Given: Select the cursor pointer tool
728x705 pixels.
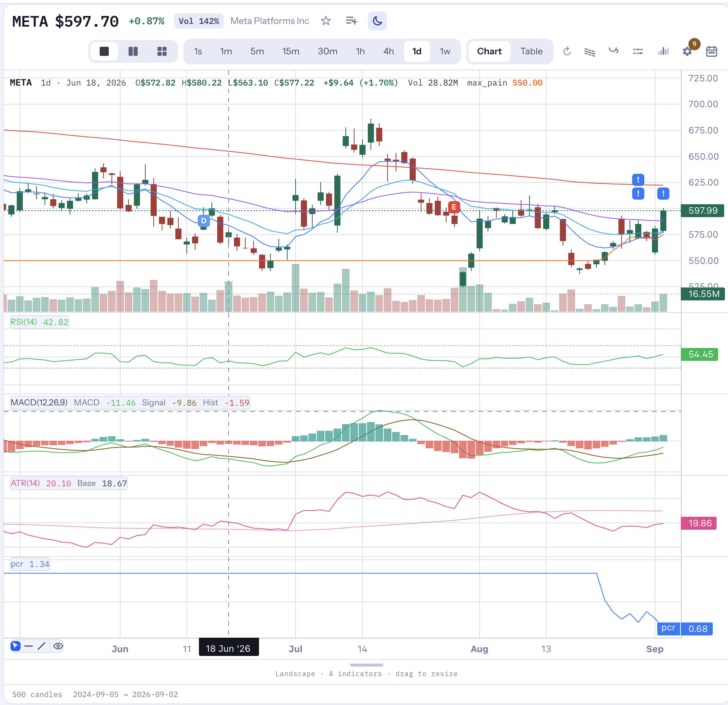Looking at the screenshot, I should (16, 646).
